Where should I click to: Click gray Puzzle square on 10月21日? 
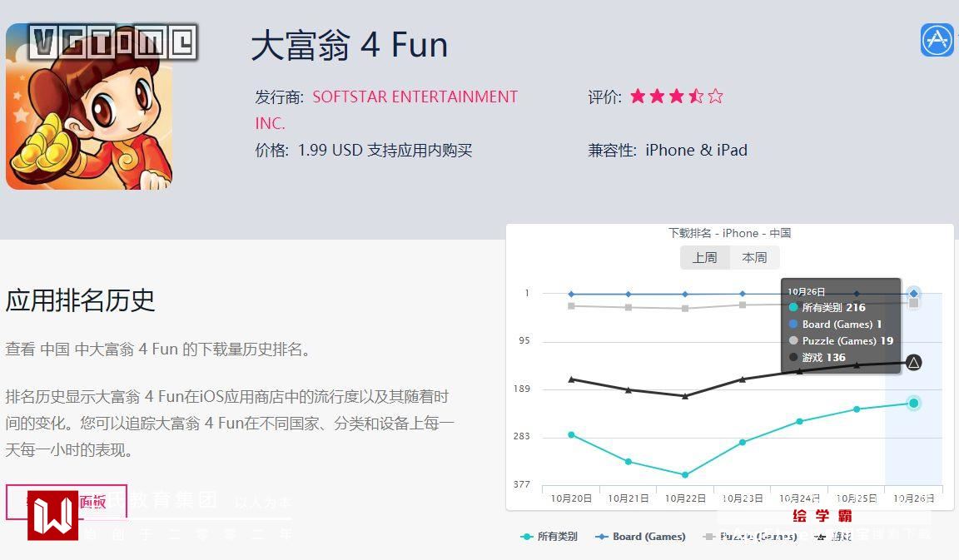[629, 308]
